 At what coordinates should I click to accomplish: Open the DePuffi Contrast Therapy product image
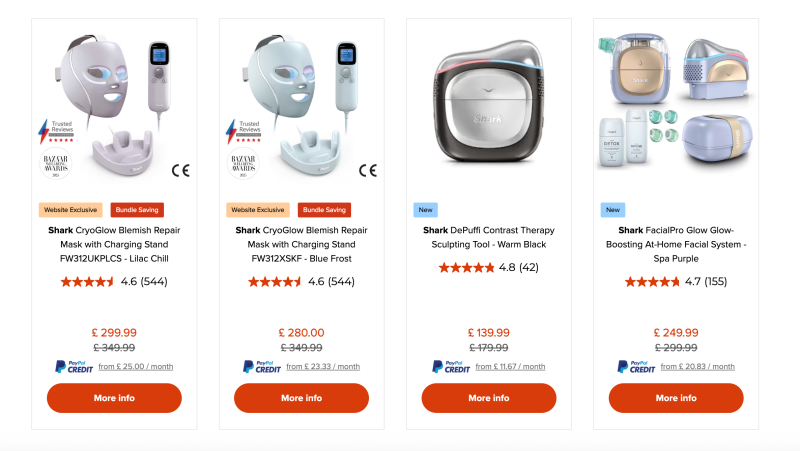point(489,102)
